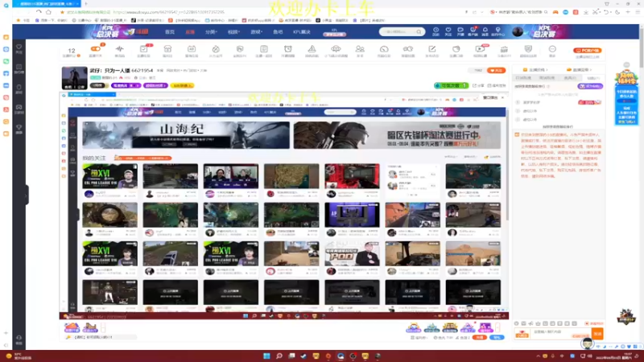The height and width of the screenshot is (362, 644).
Task: Open the shop storefront toolbar icon
Action: point(167,51)
